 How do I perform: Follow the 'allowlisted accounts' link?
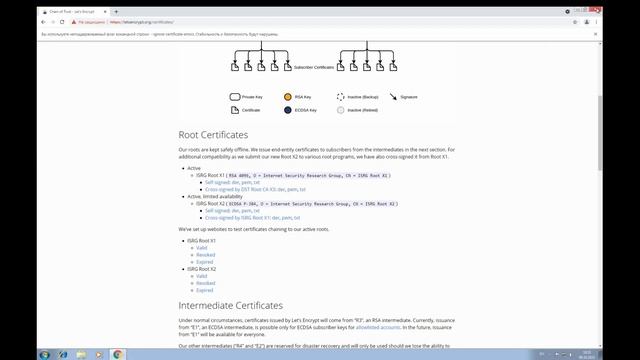[378, 327]
